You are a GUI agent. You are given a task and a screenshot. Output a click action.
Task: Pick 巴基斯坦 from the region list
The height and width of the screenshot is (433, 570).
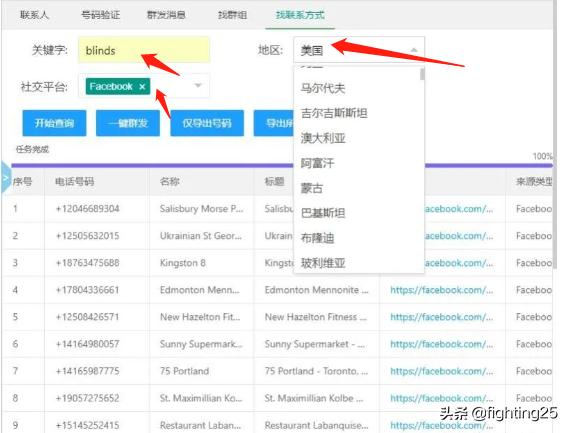click(359, 213)
